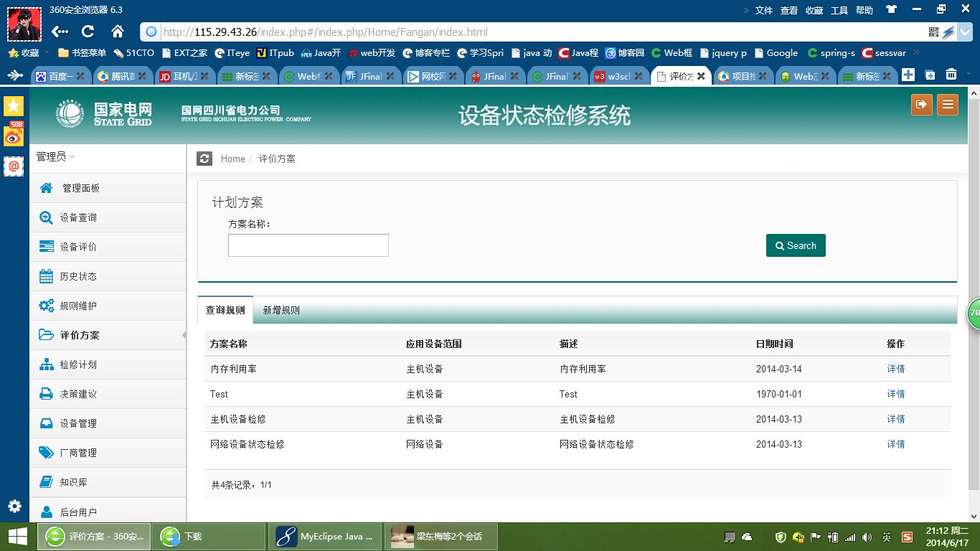The width and height of the screenshot is (980, 551).
Task: Open the Weibo icon in side panel
Action: click(x=14, y=135)
